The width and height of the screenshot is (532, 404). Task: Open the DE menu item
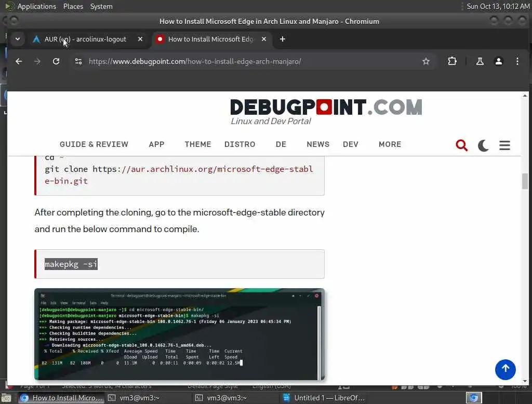281,144
